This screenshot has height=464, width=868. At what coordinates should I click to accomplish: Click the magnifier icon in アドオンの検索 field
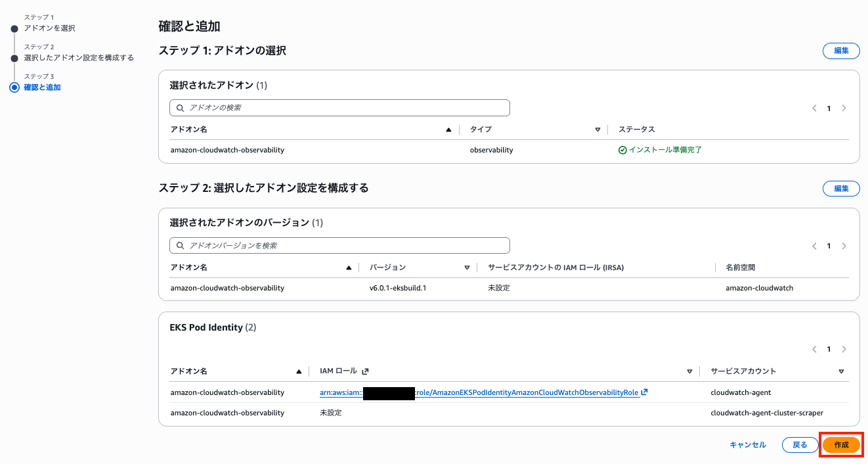coord(181,107)
